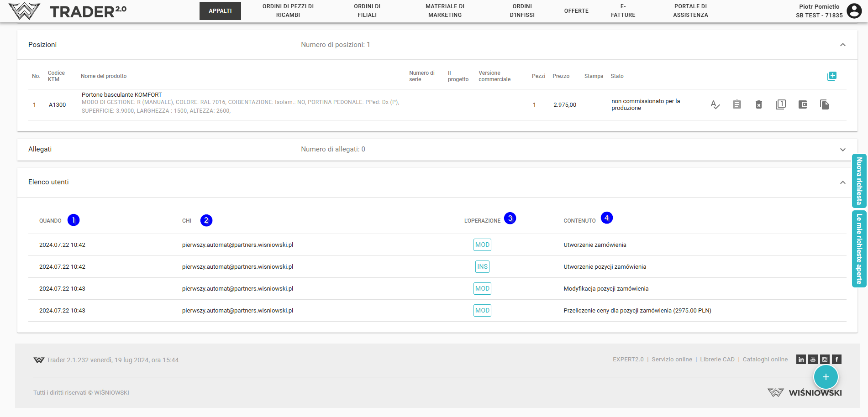
Task: Click the floating teal plus button
Action: click(826, 377)
